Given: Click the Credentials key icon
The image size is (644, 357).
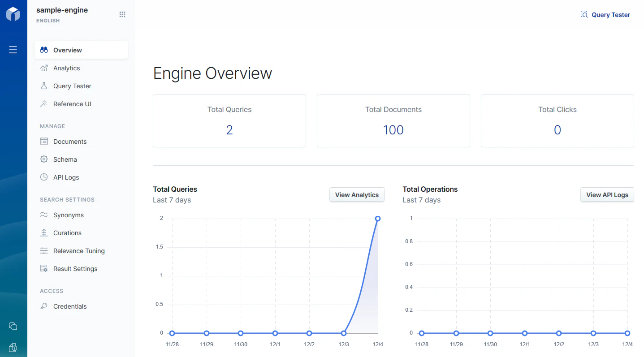Looking at the screenshot, I should point(44,306).
